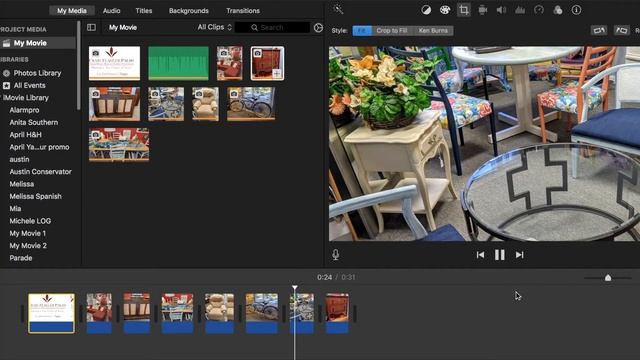Select the Austin Conservator event

(x=40, y=171)
